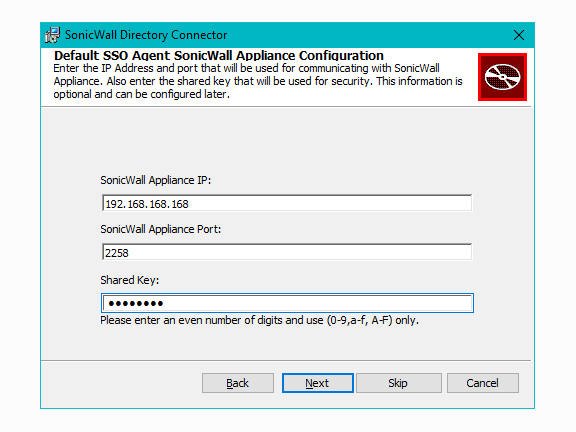Click the 'Shared Key:' label

click(130, 280)
